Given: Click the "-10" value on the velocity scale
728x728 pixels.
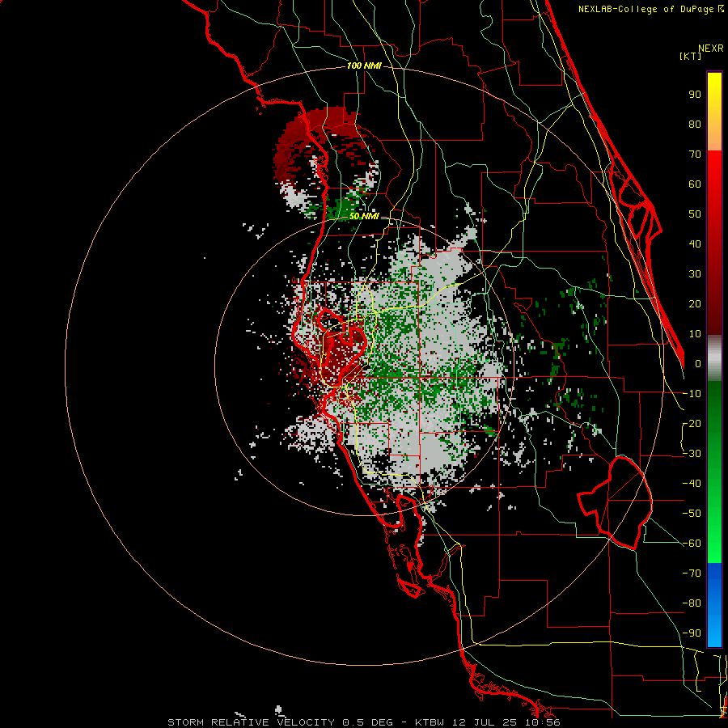Looking at the screenshot, I should 692,394.
